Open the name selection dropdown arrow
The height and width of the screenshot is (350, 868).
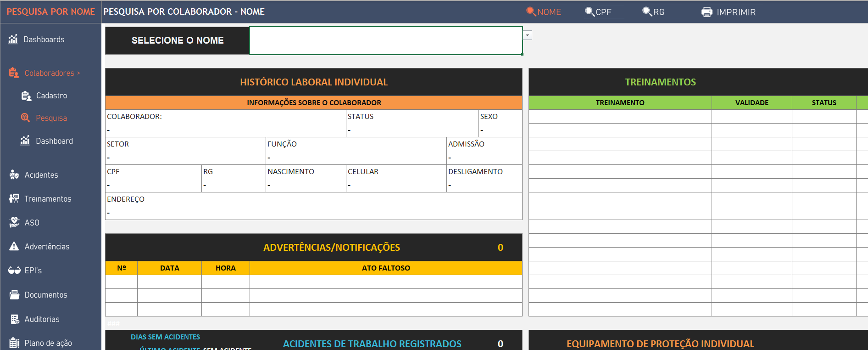click(x=528, y=35)
